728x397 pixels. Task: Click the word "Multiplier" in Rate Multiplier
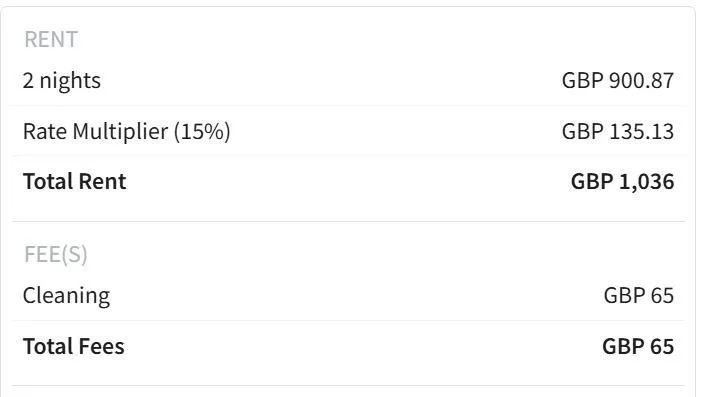click(120, 131)
